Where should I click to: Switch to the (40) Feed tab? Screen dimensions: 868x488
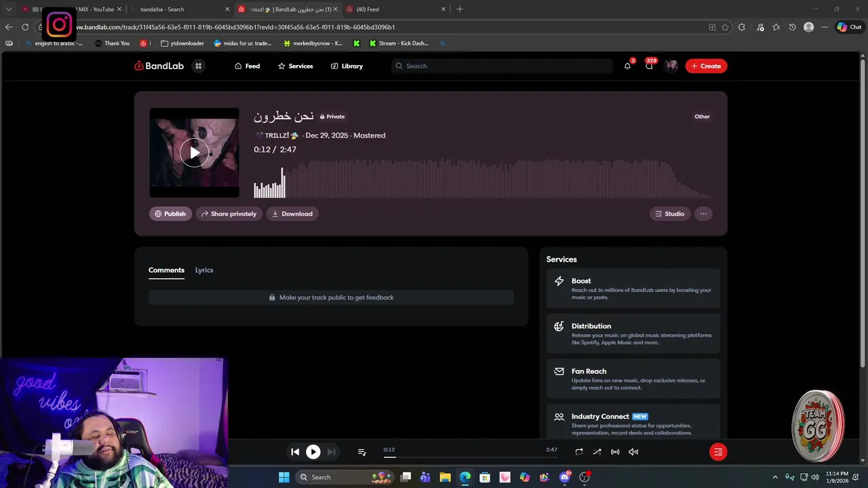coord(396,9)
